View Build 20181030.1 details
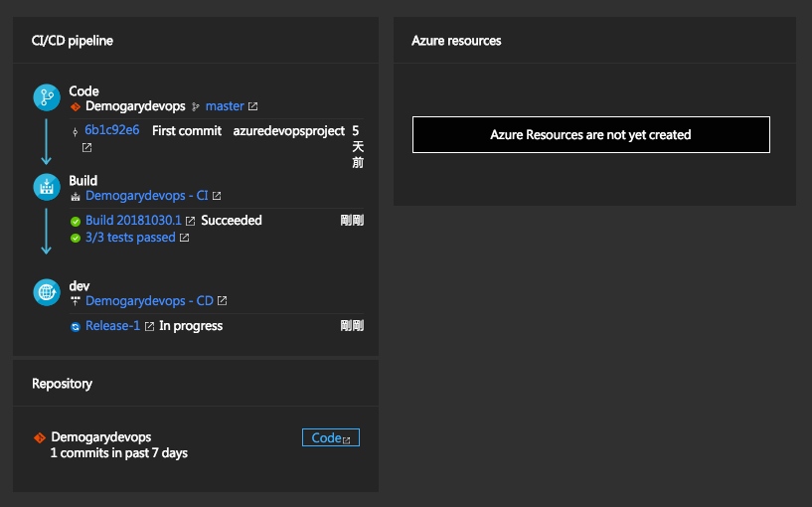Viewport: 812px width, 507px height. (x=133, y=221)
